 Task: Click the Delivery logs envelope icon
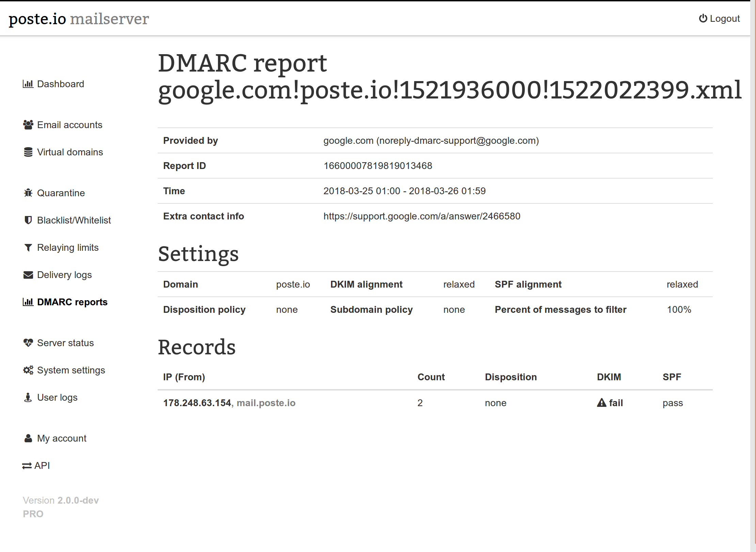point(28,275)
